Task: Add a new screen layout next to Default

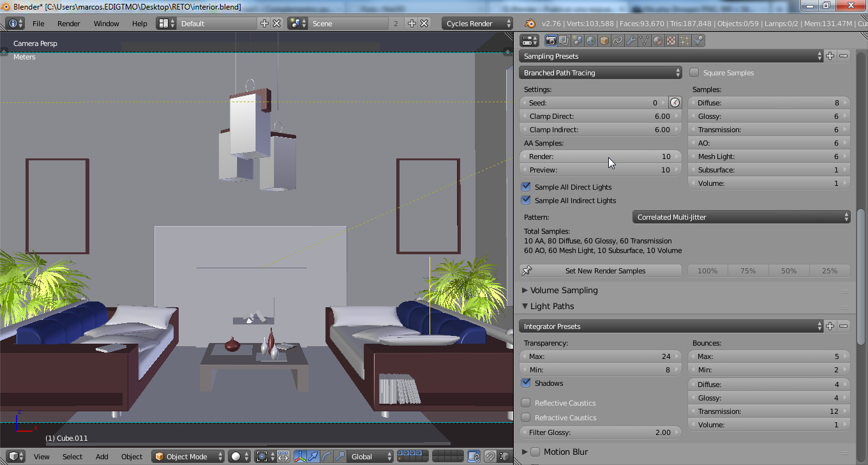Action: coord(265,24)
